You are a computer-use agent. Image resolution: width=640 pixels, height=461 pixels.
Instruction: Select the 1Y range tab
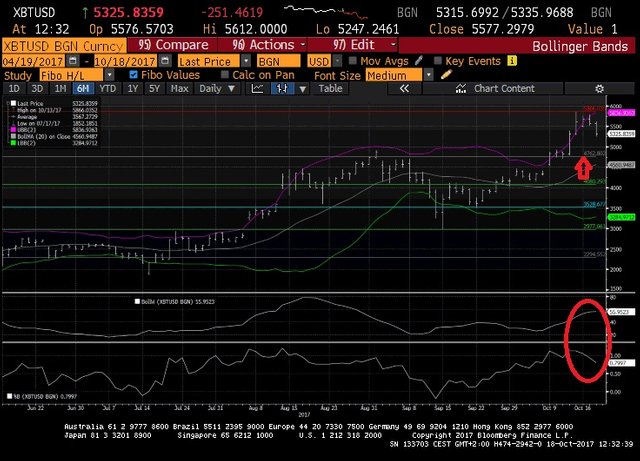point(133,89)
